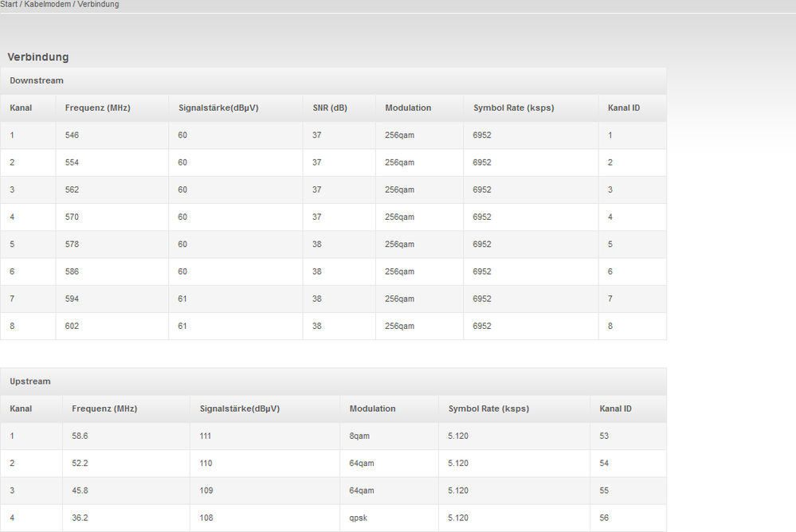Select the Verbindung breadcrumb item
The height and width of the screenshot is (532, 796).
(98, 5)
